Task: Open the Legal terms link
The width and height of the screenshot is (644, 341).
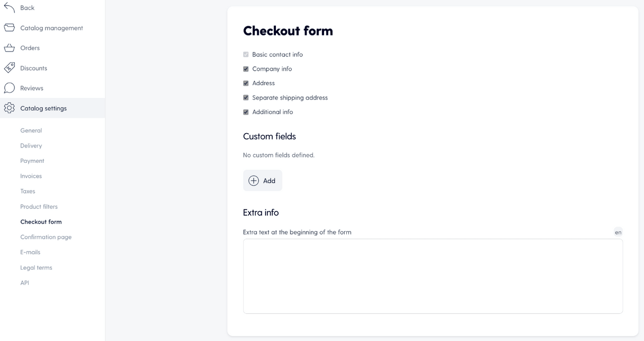Action: coord(36,268)
